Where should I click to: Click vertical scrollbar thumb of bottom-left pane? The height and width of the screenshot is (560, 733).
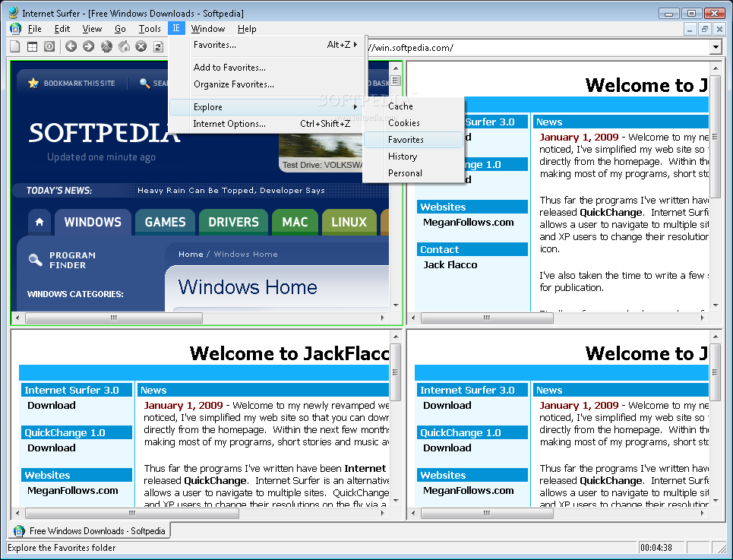click(x=396, y=372)
